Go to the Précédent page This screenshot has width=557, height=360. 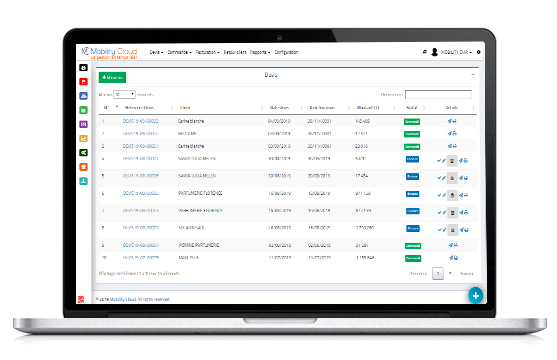coord(418,274)
